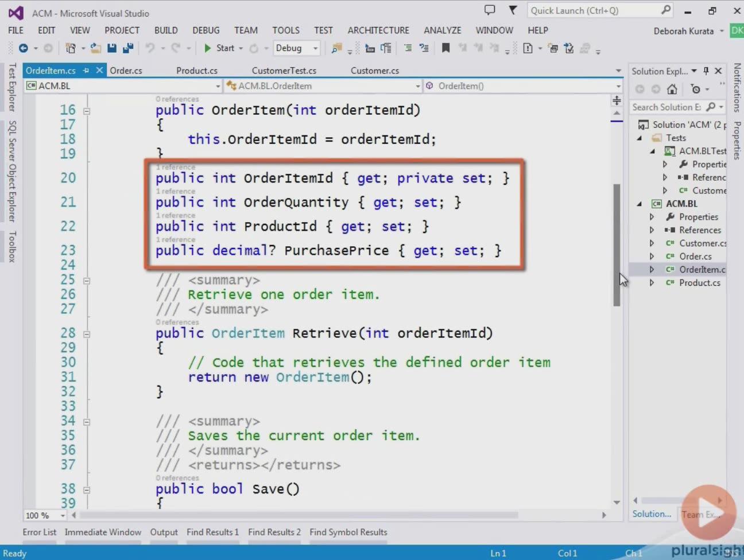Collapse the Save method at line 38
Viewport: 744px width, 560px height.
(87, 490)
